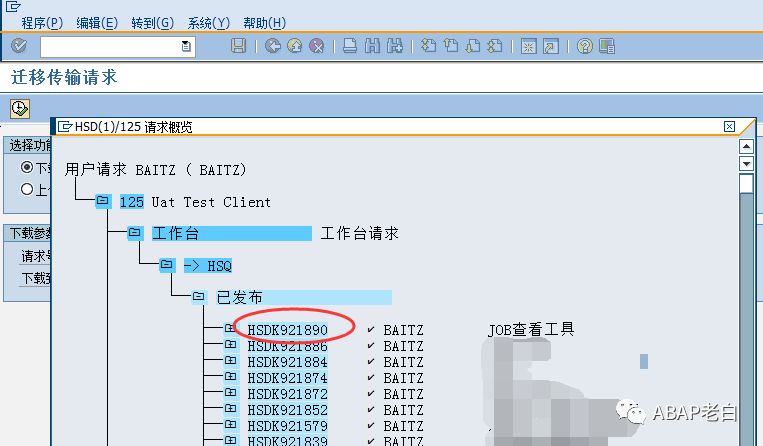Select the second upload radio button
This screenshot has height=446, width=763.
point(27,189)
